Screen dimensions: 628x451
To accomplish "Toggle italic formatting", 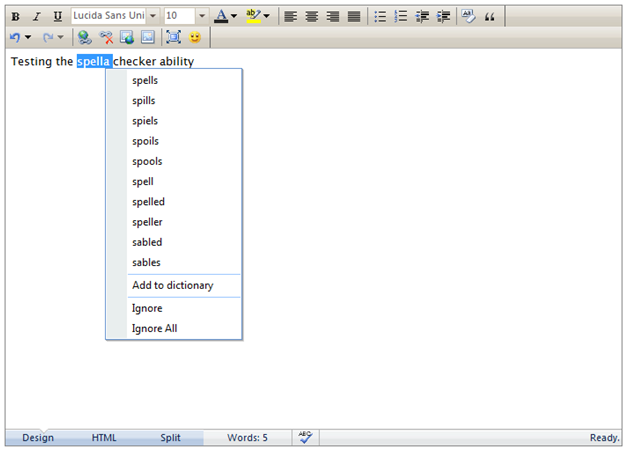I will pos(36,16).
